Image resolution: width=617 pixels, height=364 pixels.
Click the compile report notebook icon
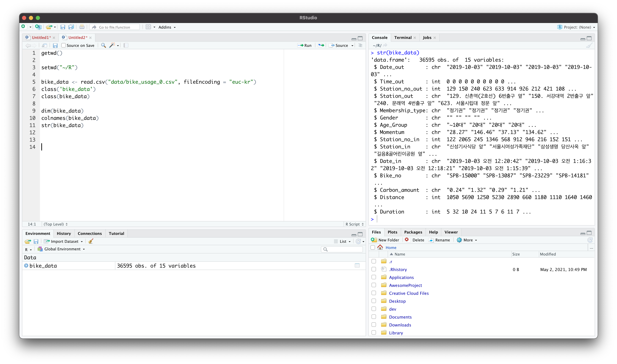[126, 45]
